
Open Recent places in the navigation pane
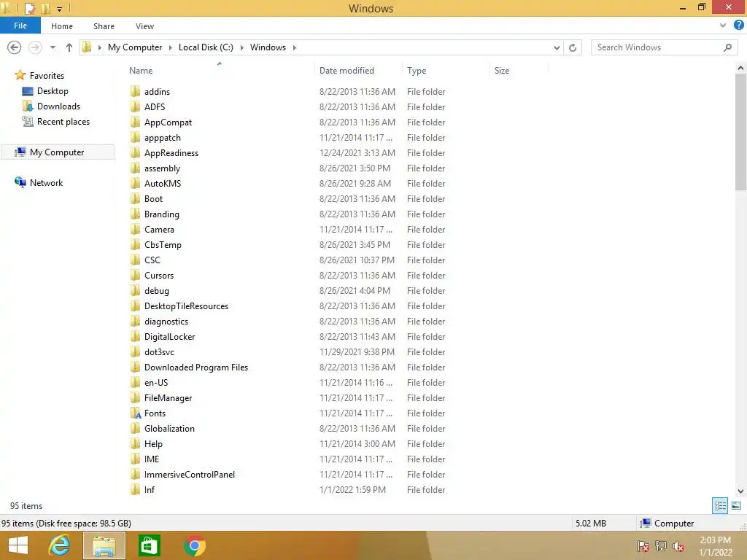pos(63,122)
